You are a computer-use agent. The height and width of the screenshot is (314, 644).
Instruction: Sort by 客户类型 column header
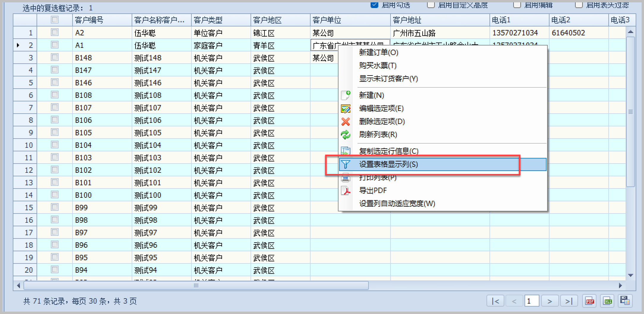pyautogui.click(x=221, y=20)
